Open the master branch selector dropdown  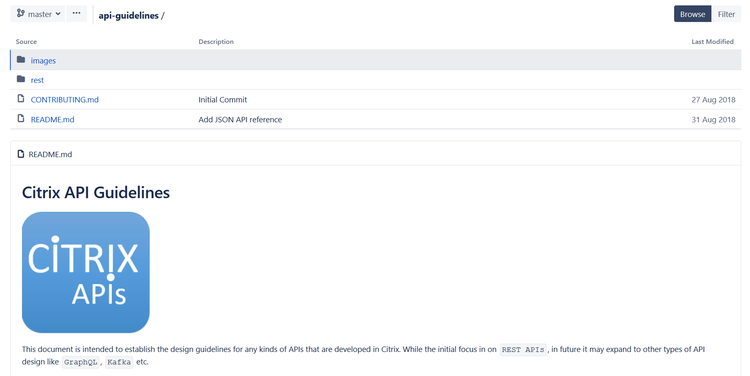37,14
